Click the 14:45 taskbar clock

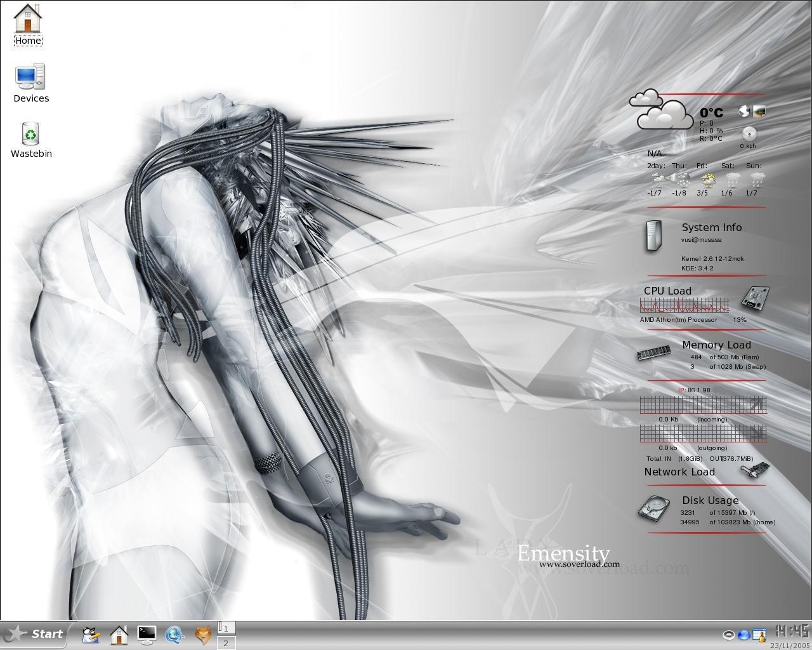point(792,630)
